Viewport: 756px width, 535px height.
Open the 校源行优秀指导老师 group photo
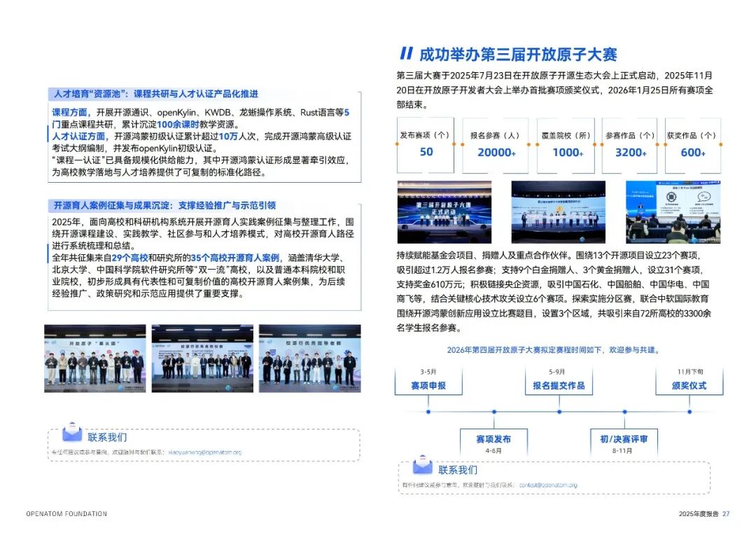pyautogui.click(x=309, y=358)
